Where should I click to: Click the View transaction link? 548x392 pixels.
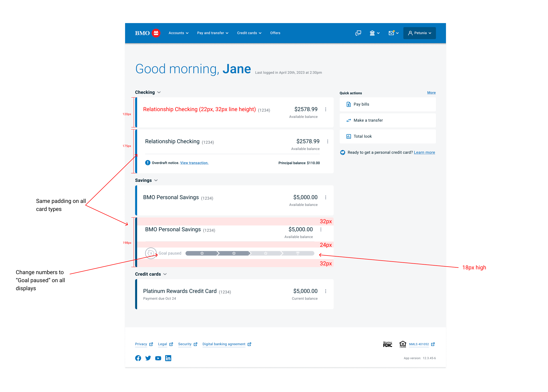coord(194,163)
